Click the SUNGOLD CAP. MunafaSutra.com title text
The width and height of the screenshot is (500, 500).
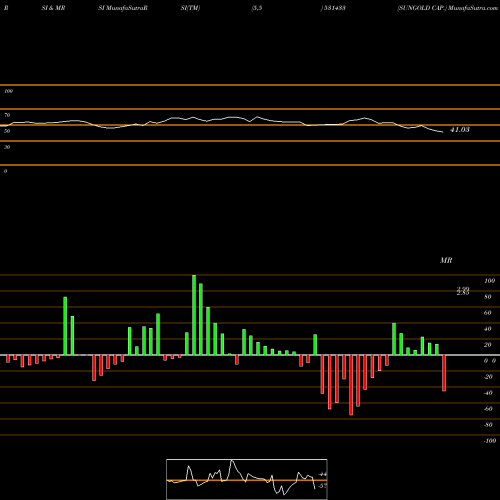(447, 8)
